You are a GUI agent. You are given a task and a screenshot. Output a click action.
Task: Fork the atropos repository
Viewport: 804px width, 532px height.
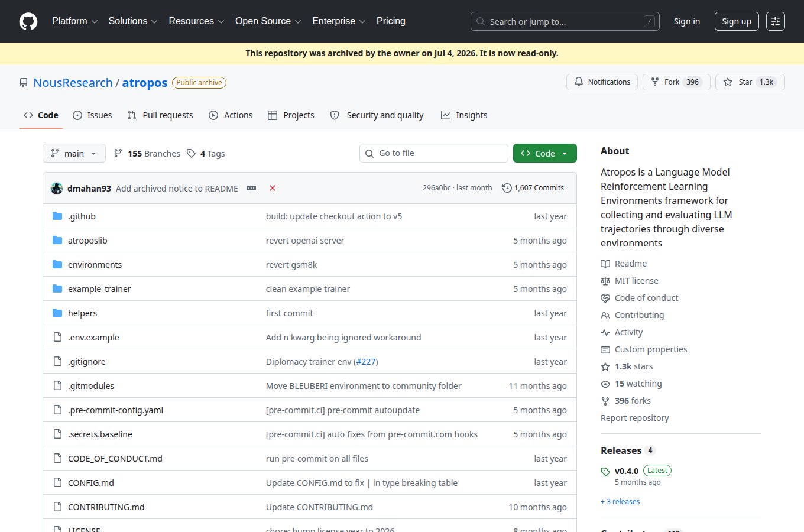point(676,82)
